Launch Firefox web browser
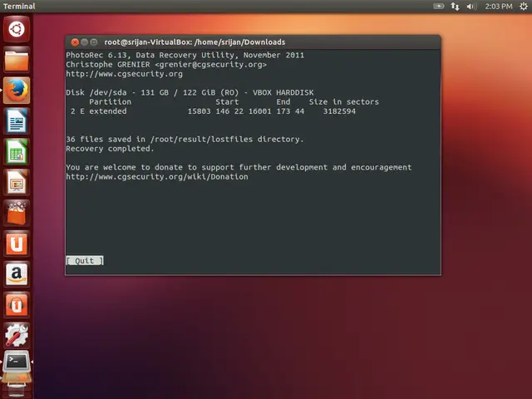532x399 pixels. (x=17, y=91)
